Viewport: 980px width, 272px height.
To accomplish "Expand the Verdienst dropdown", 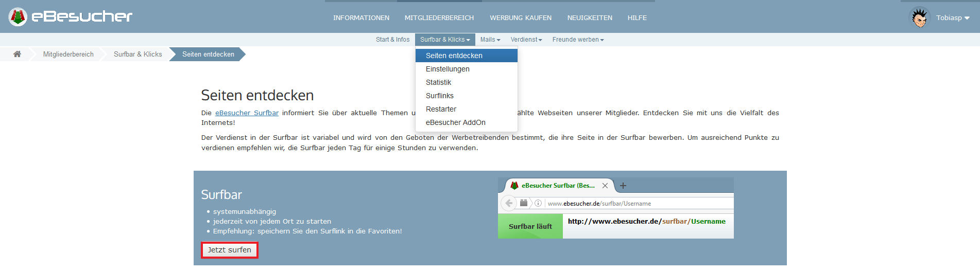I will pos(526,40).
